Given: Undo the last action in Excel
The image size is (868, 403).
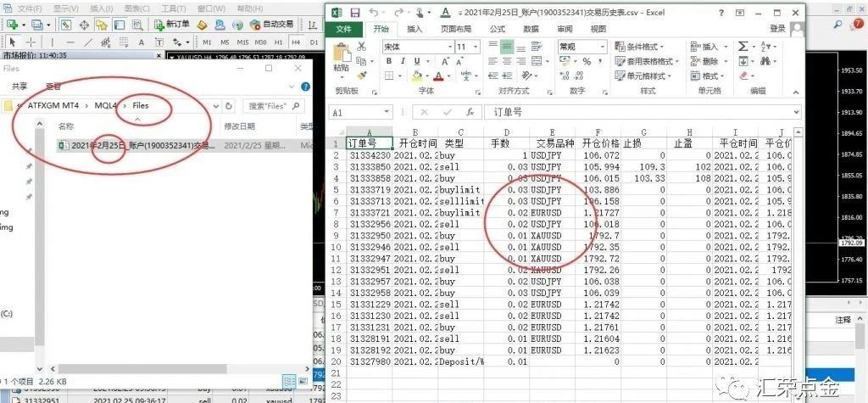Looking at the screenshot, I should pos(374,13).
